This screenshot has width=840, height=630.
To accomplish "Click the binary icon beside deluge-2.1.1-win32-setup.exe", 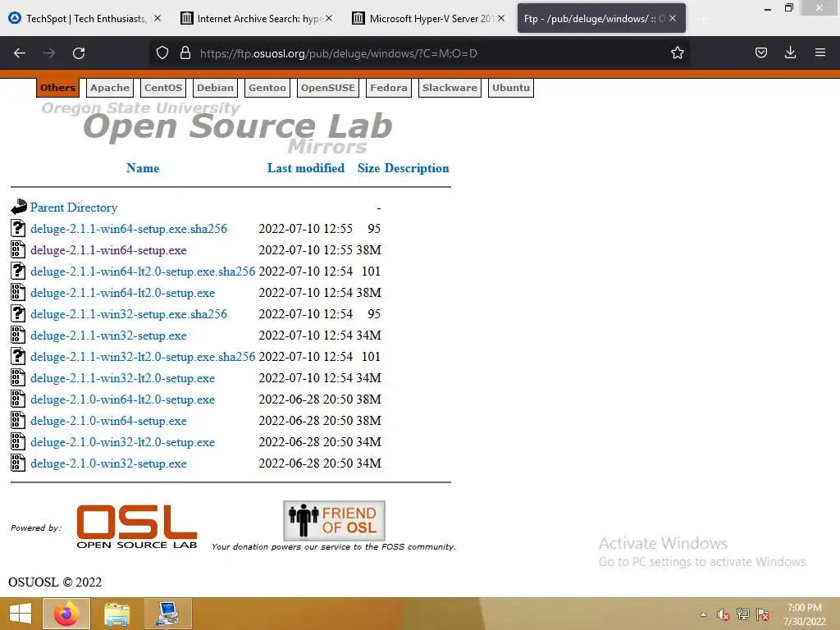I will point(18,335).
